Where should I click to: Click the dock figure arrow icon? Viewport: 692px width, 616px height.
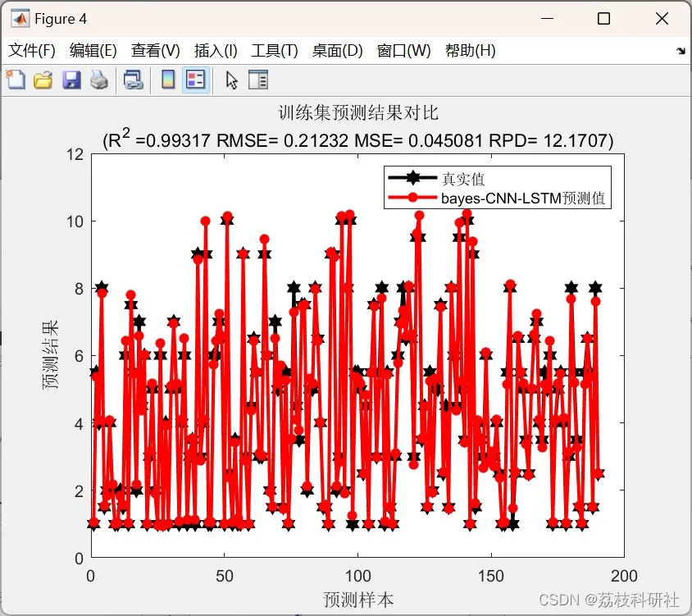(680, 51)
